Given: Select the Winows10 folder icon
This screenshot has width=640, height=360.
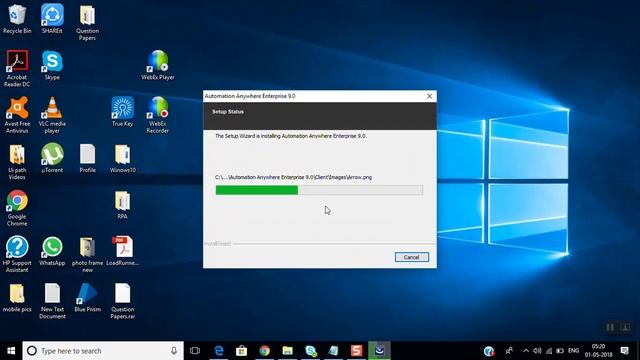Looking at the screenshot, I should coord(122,158).
